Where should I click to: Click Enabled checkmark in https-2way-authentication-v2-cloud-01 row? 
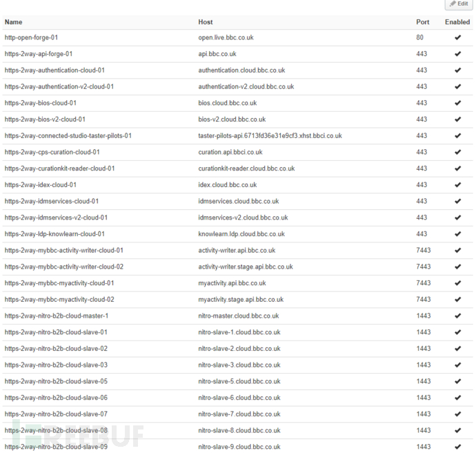pos(458,86)
